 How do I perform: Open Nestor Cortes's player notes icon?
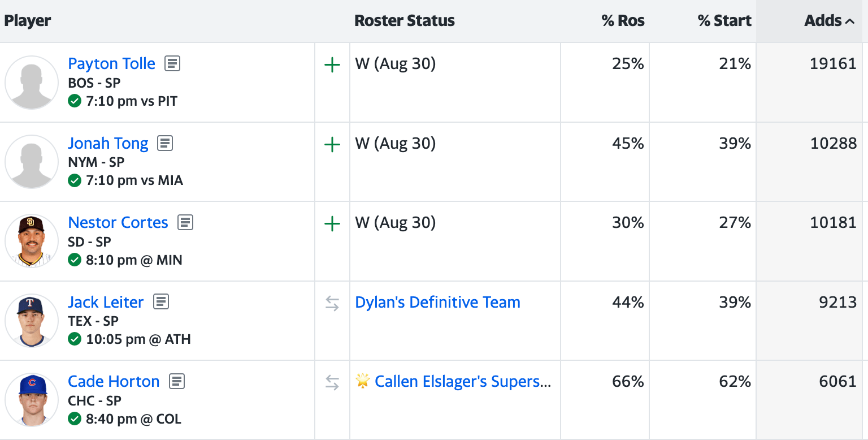(185, 222)
